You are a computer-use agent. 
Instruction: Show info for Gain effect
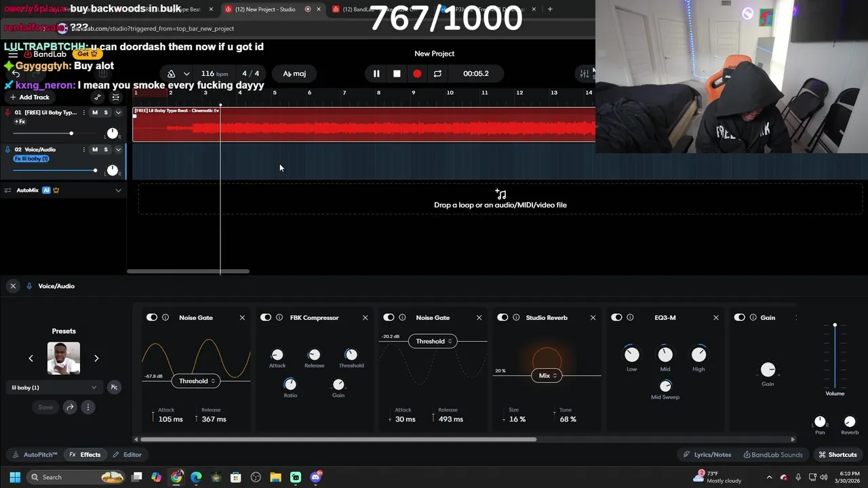[753, 317]
